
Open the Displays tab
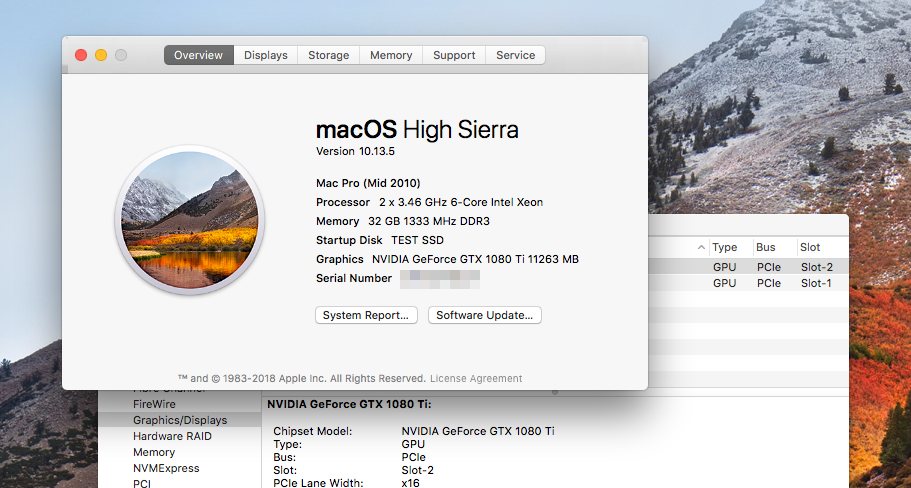[266, 55]
